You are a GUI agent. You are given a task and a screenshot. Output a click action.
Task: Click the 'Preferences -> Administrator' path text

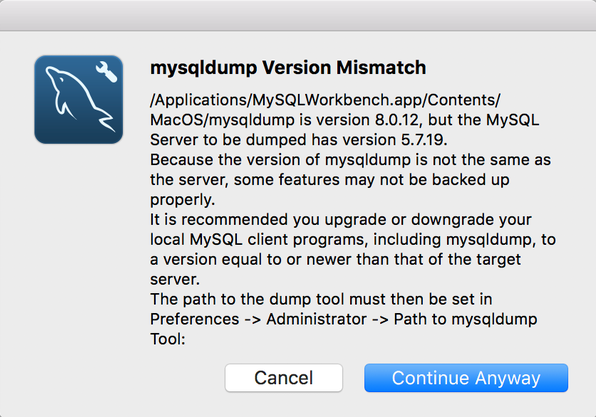(258, 319)
